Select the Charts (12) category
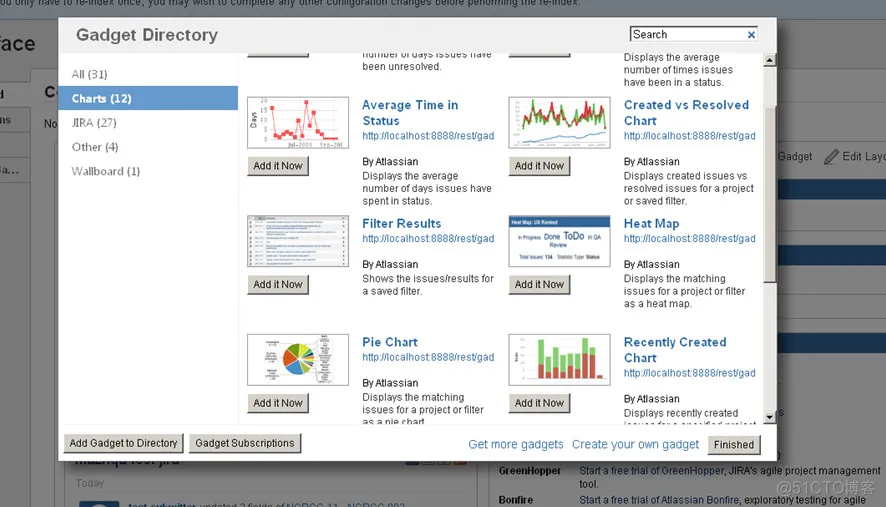 click(148, 98)
